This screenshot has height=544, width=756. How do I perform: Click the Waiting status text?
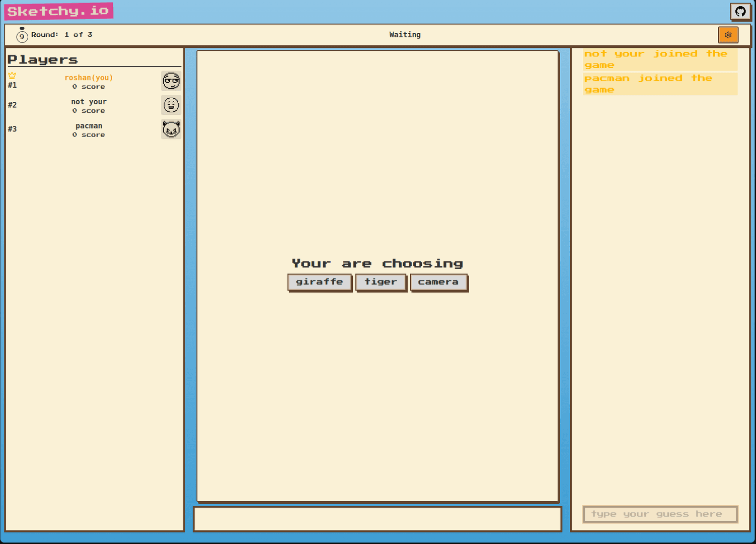click(405, 35)
